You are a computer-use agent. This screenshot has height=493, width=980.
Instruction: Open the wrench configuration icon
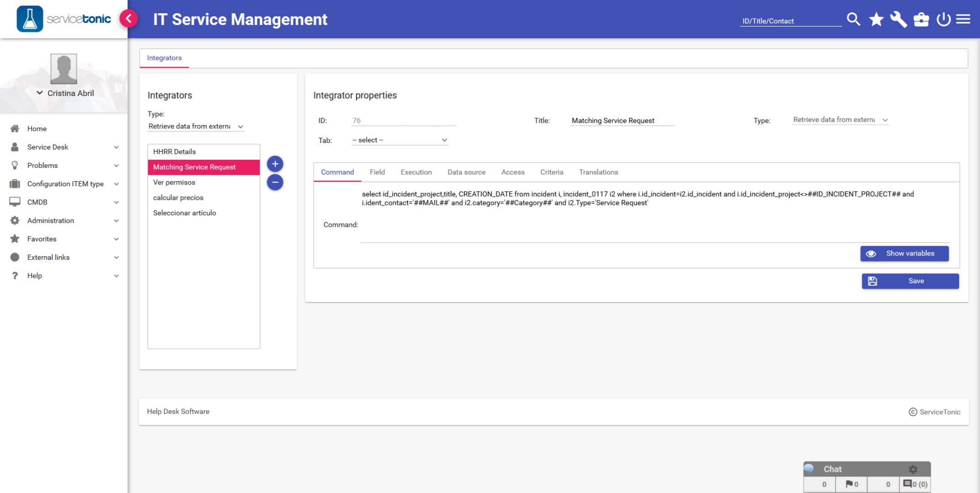click(x=899, y=19)
